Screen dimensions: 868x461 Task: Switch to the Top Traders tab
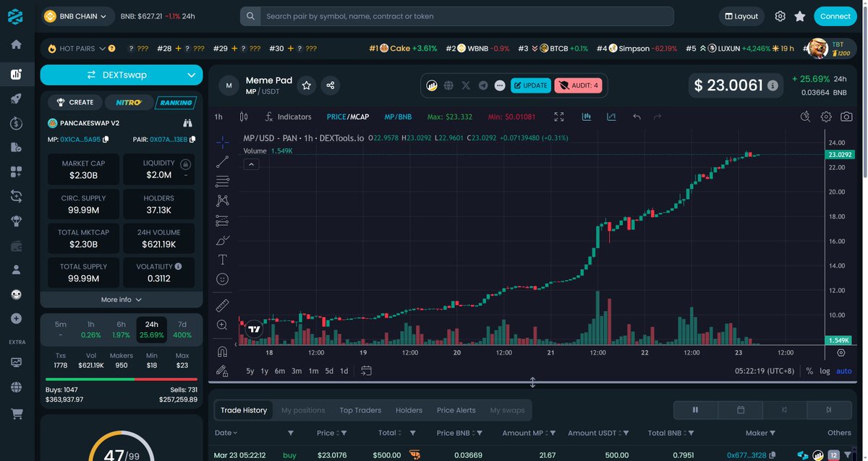tap(360, 410)
